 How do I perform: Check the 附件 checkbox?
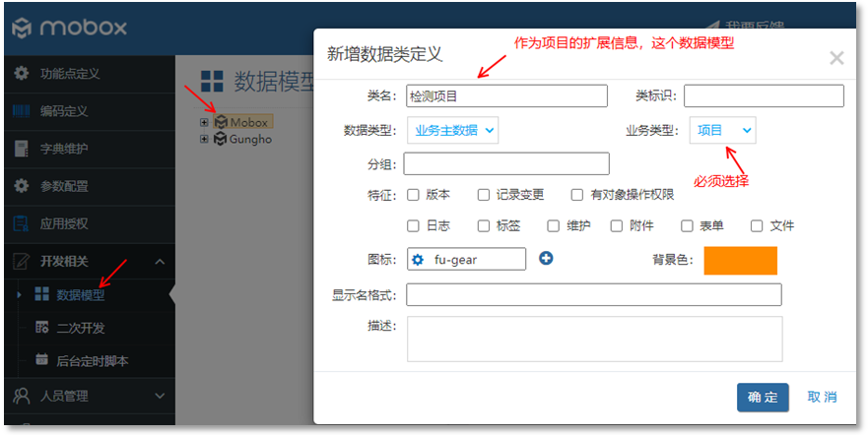[617, 225]
